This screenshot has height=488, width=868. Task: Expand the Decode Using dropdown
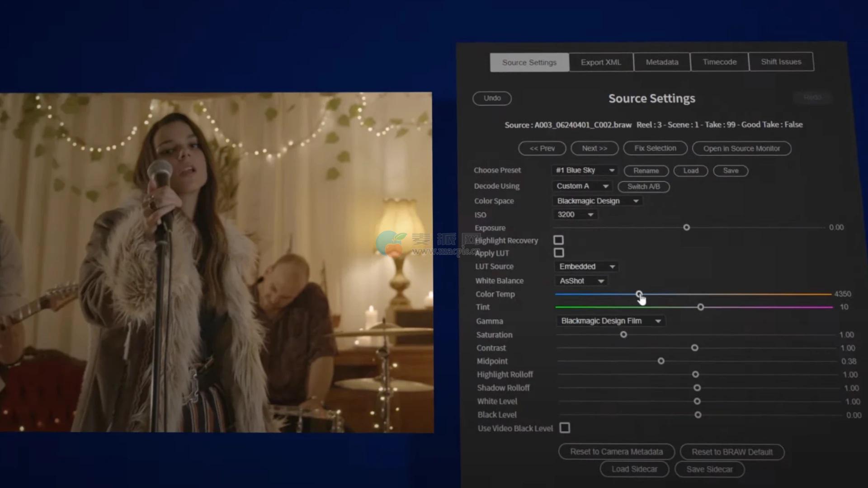tap(582, 186)
